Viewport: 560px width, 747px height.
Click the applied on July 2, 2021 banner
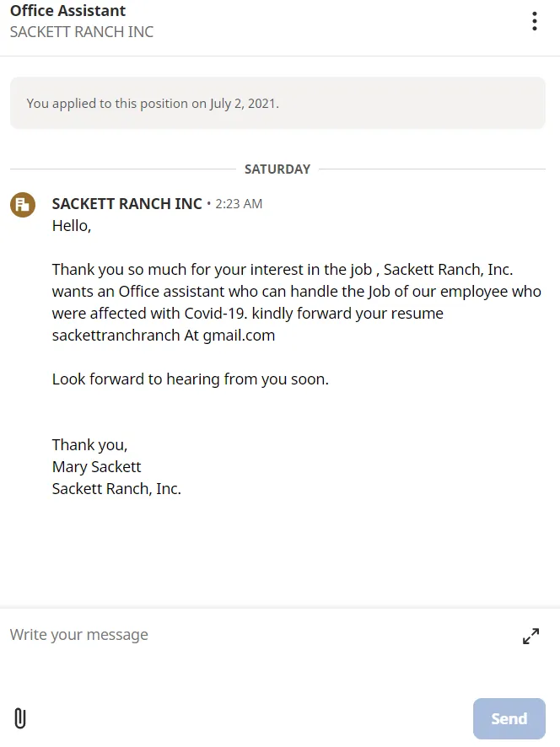[277, 103]
